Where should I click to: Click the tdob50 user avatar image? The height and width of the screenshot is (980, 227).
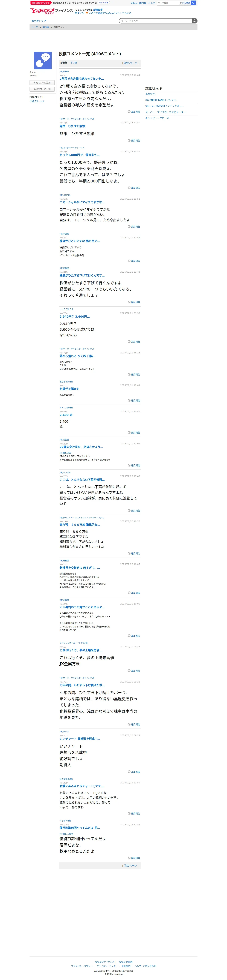click(x=43, y=61)
